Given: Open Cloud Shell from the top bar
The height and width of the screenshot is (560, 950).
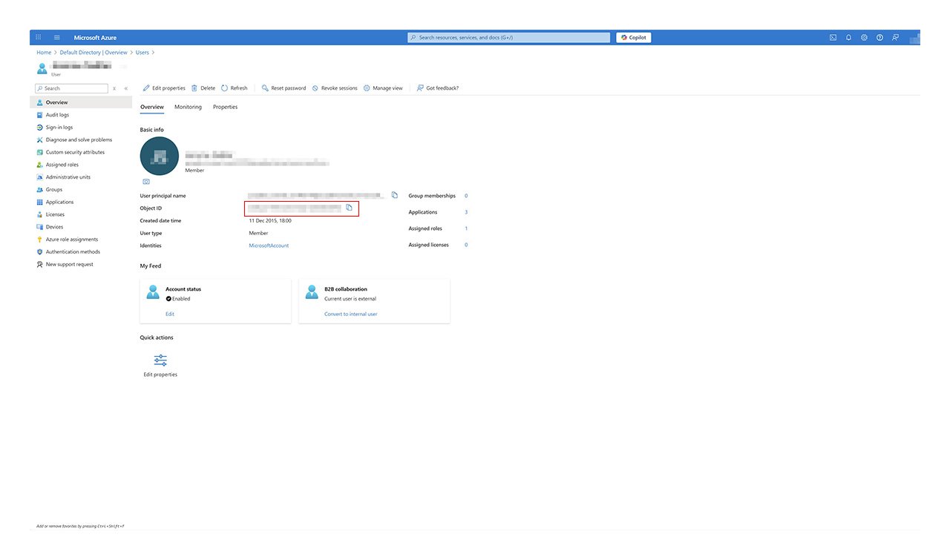Looking at the screenshot, I should point(833,37).
